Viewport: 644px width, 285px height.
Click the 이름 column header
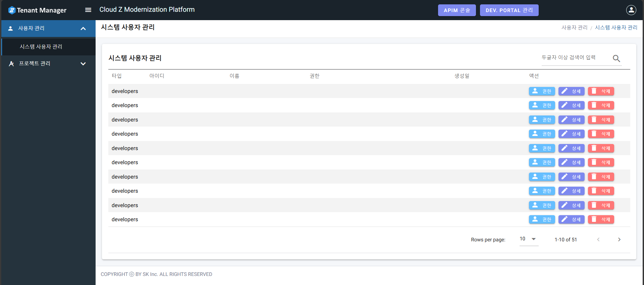click(x=234, y=76)
